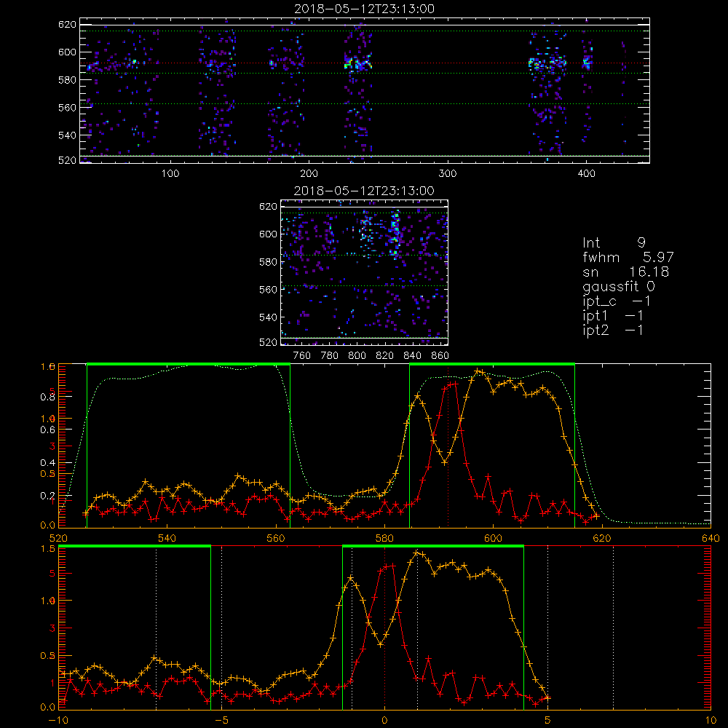Click the 'ipt1 -1' parameter text
Image resolution: width=728 pixels, height=728 pixels.
(x=613, y=316)
